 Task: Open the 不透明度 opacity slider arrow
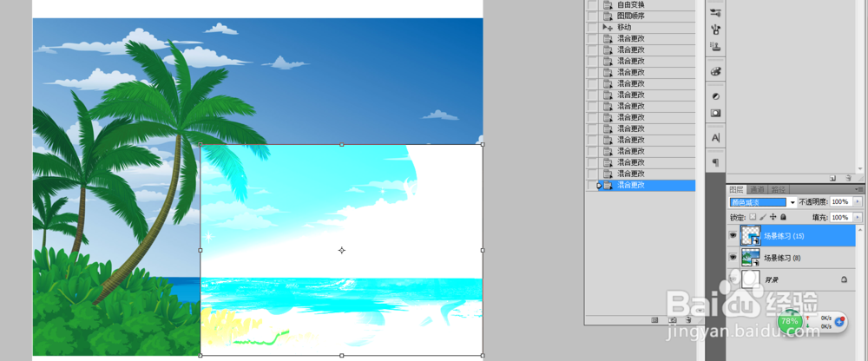coord(858,203)
